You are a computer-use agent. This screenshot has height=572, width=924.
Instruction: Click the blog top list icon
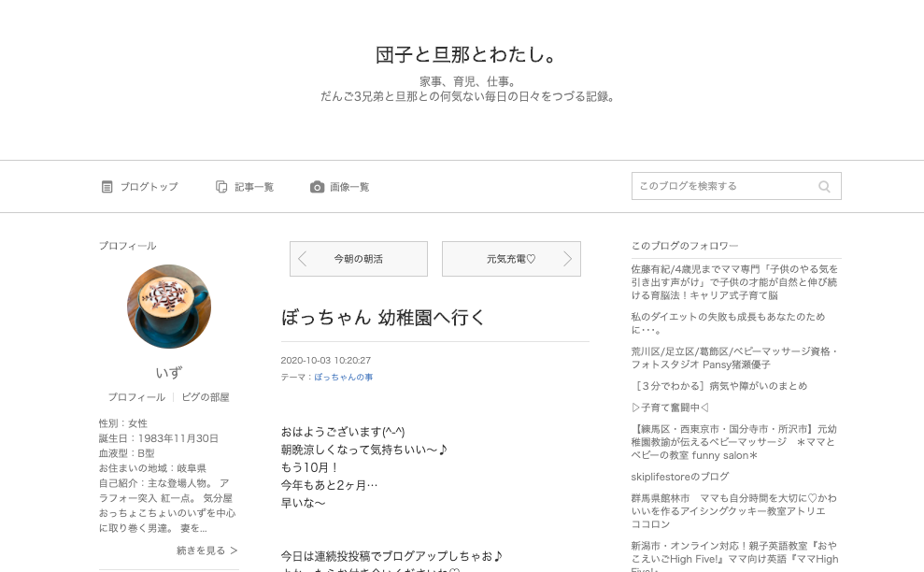pyautogui.click(x=107, y=187)
